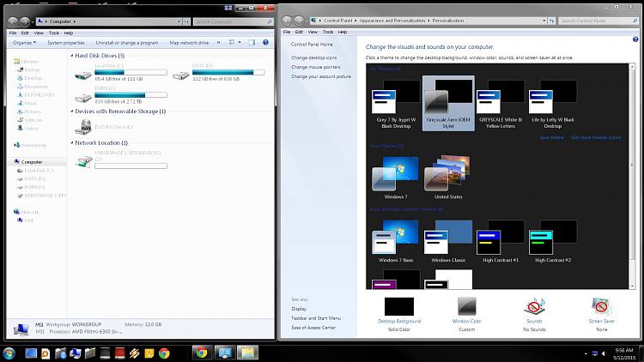
Task: Click Ease of Access Center link
Action: pyautogui.click(x=313, y=328)
